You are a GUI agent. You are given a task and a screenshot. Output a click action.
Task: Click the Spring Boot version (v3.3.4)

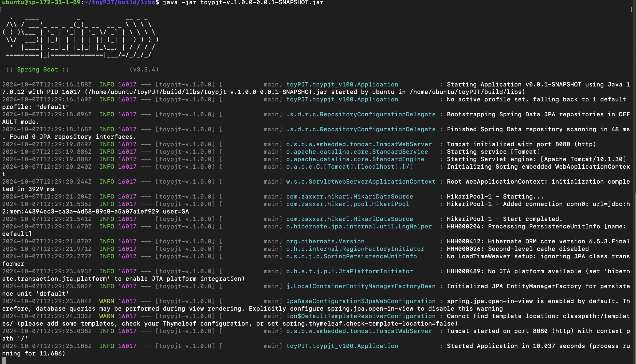(144, 70)
